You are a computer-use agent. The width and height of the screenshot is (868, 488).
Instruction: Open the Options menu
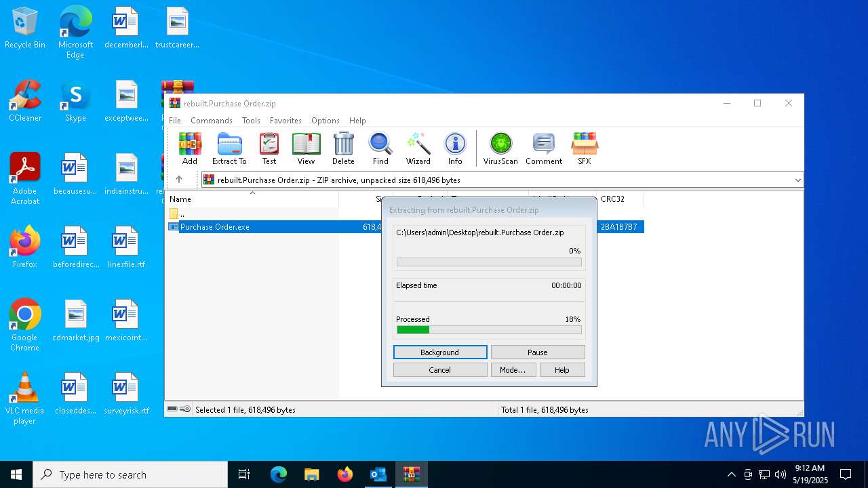point(325,121)
